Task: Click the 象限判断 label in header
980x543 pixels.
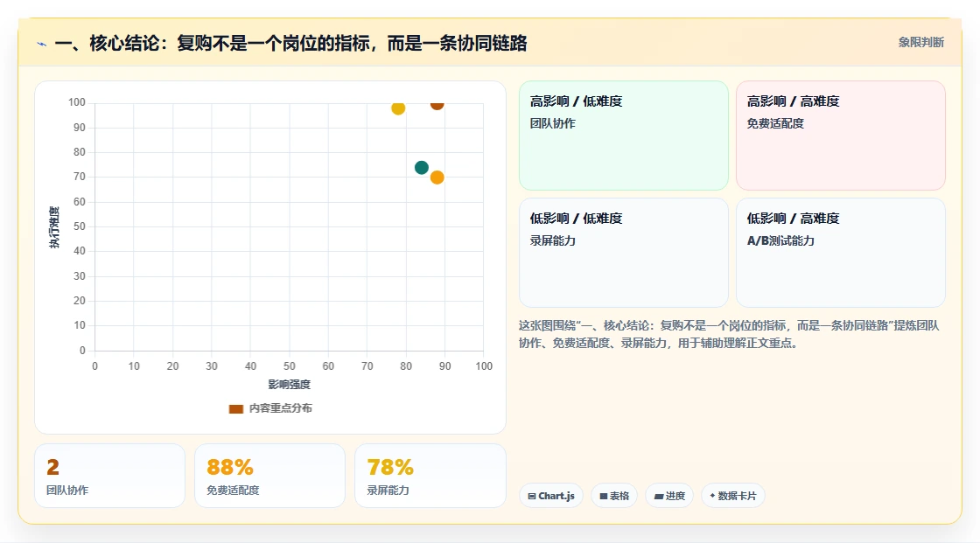Action: click(920, 43)
